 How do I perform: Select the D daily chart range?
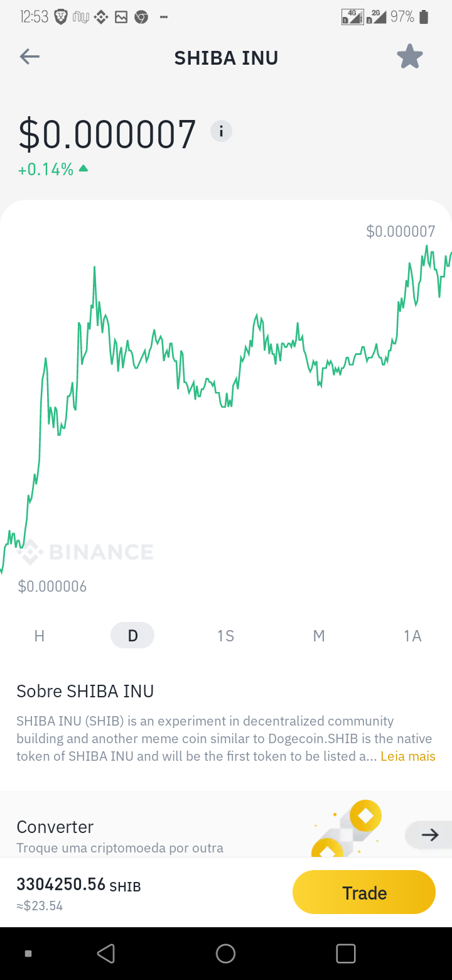132,636
